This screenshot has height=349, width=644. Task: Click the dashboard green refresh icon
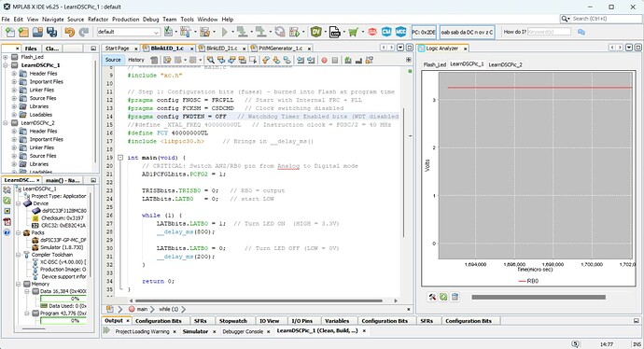[x=7, y=201]
